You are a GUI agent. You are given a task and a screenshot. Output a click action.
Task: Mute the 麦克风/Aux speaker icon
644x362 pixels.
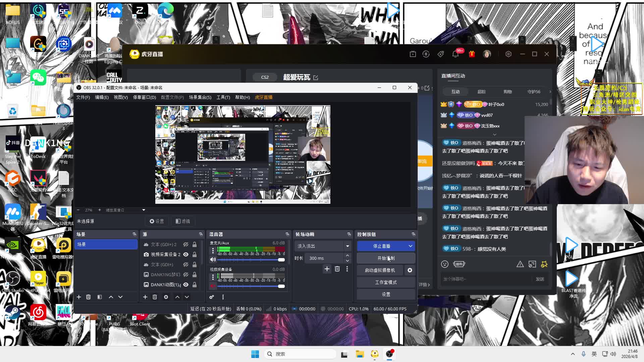tap(213, 259)
